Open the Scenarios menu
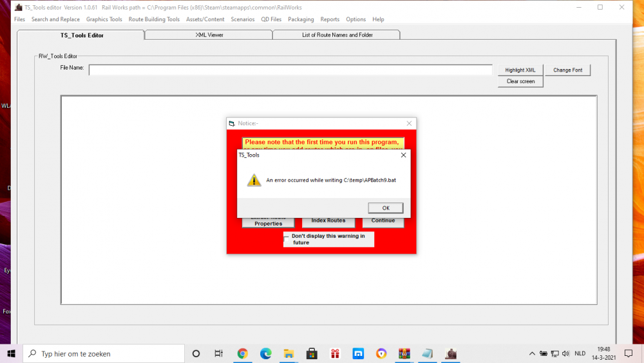This screenshot has height=363, width=644. pos(243,19)
